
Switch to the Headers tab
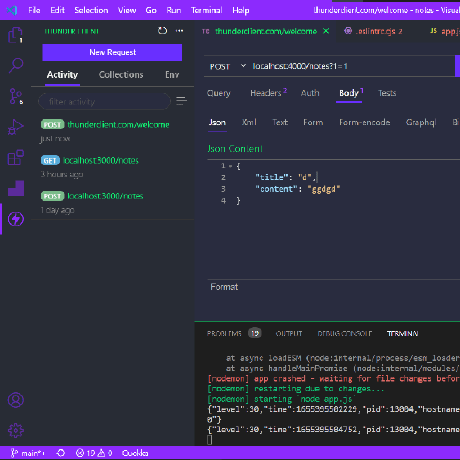point(268,93)
